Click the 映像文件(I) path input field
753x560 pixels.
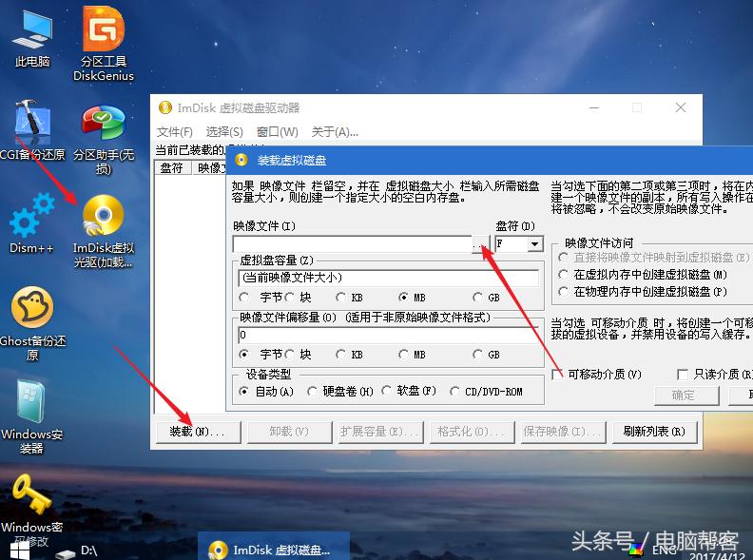point(353,244)
